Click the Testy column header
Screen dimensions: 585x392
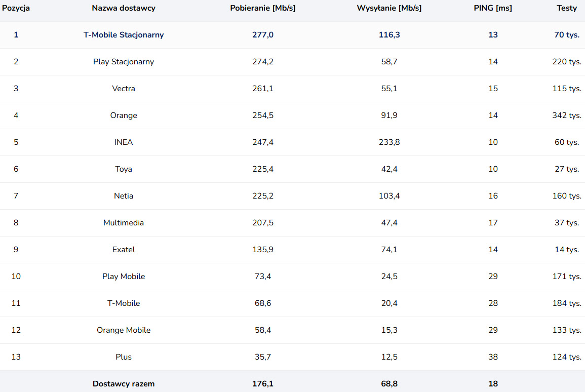coord(567,8)
